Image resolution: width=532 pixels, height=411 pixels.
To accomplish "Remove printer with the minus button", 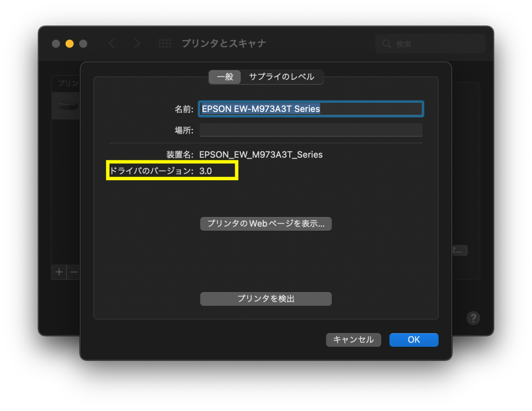I will tap(74, 272).
